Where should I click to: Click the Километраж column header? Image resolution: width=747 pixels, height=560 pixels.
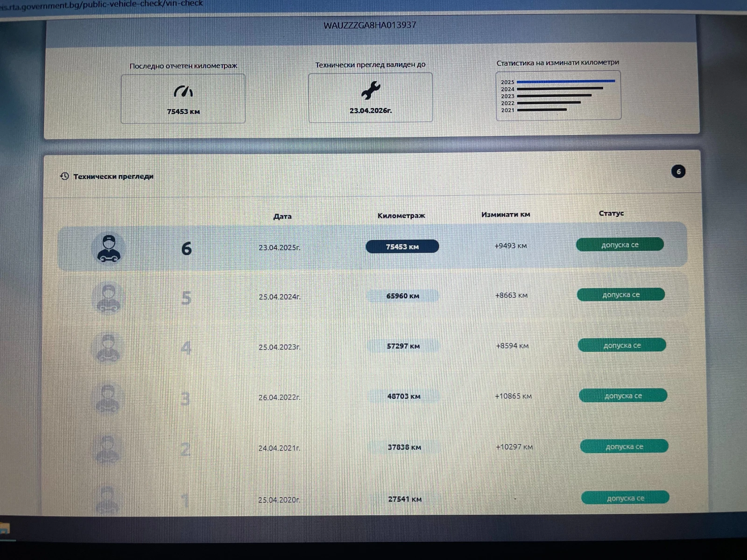pos(401,216)
